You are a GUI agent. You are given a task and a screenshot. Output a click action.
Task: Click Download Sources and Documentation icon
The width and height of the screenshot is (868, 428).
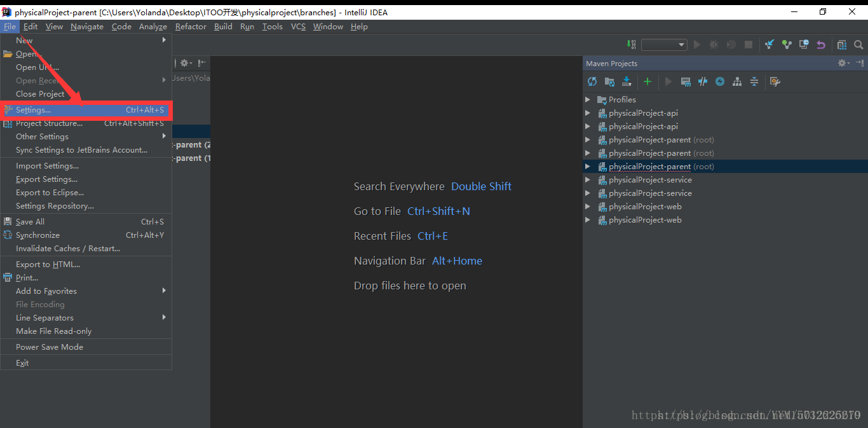[627, 81]
